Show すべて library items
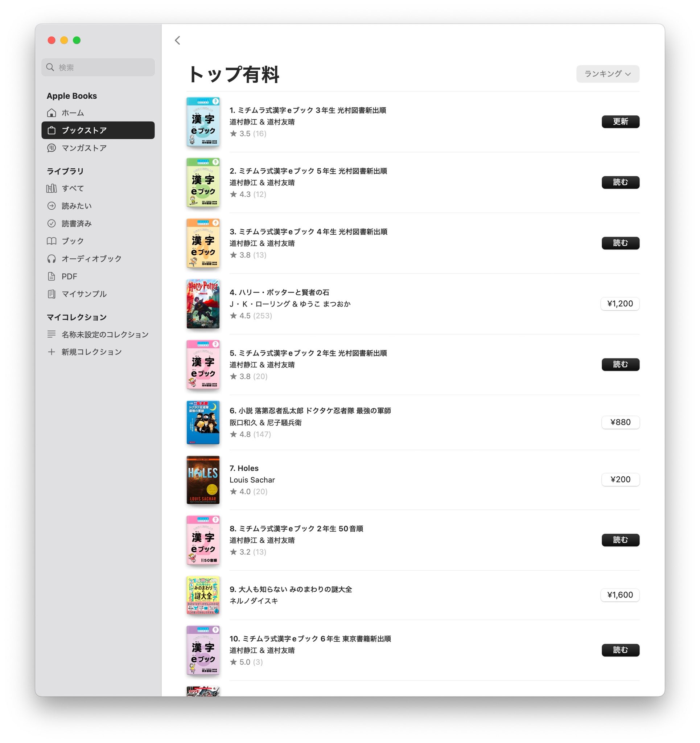Image resolution: width=700 pixels, height=743 pixels. point(98,188)
